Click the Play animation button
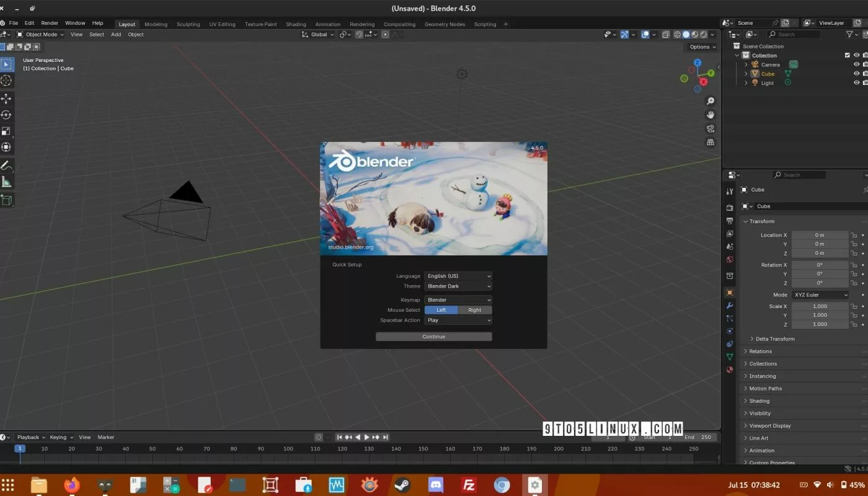868x496 pixels. click(366, 437)
